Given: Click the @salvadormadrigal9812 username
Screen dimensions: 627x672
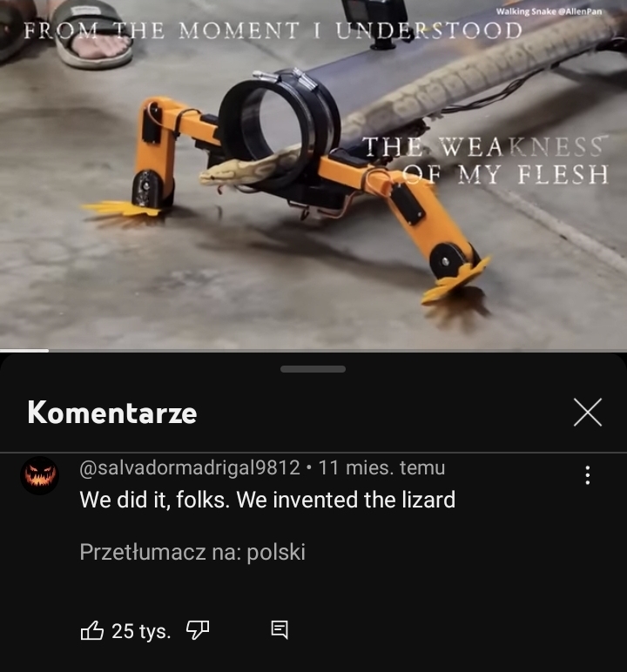Looking at the screenshot, I should pyautogui.click(x=190, y=467).
